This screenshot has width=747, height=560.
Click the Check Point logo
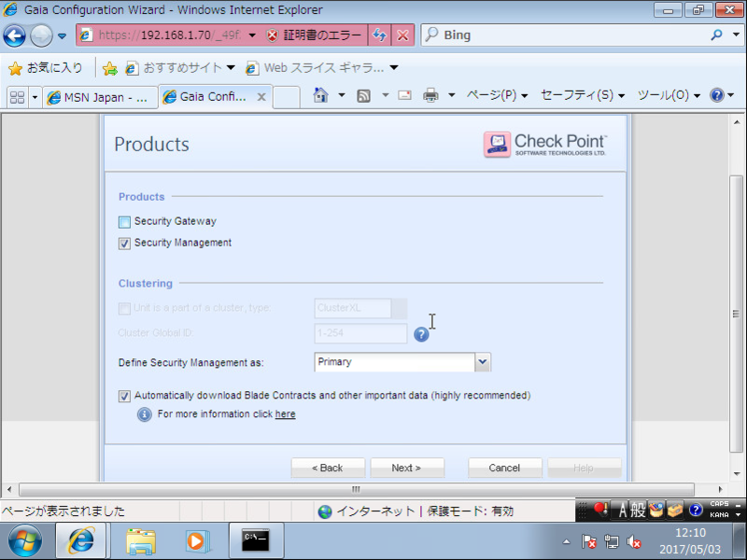545,144
